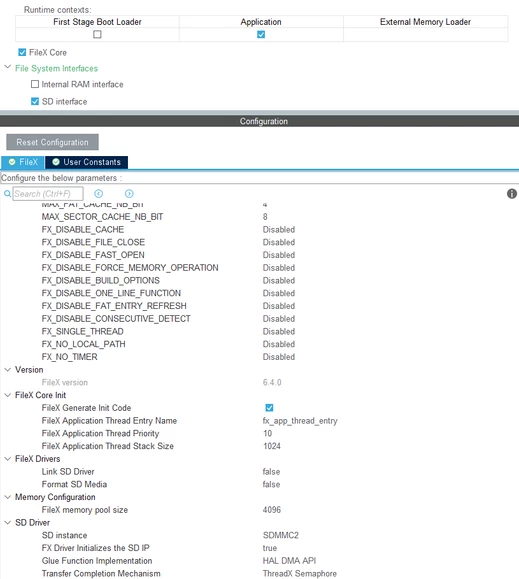Viewport: 519px width, 579px height.
Task: Select the FX_DISABLE_ONE_LINE_FUNCTION parameter
Action: tap(111, 293)
